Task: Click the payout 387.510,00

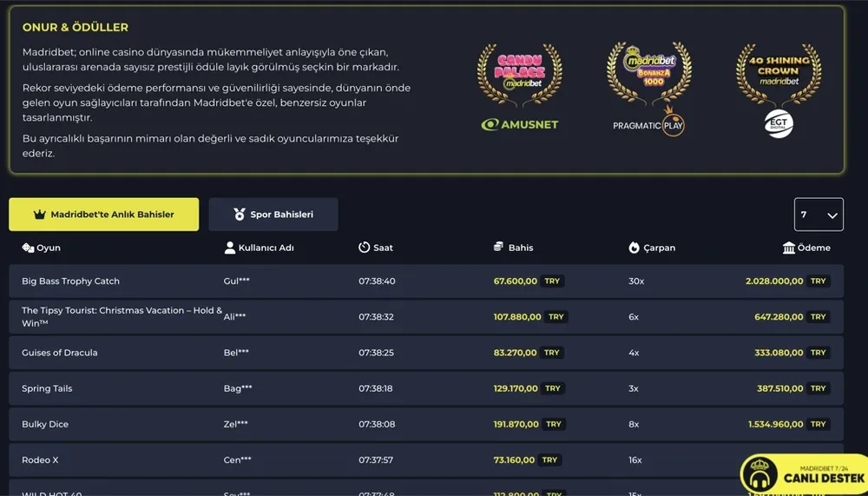Action: click(780, 388)
